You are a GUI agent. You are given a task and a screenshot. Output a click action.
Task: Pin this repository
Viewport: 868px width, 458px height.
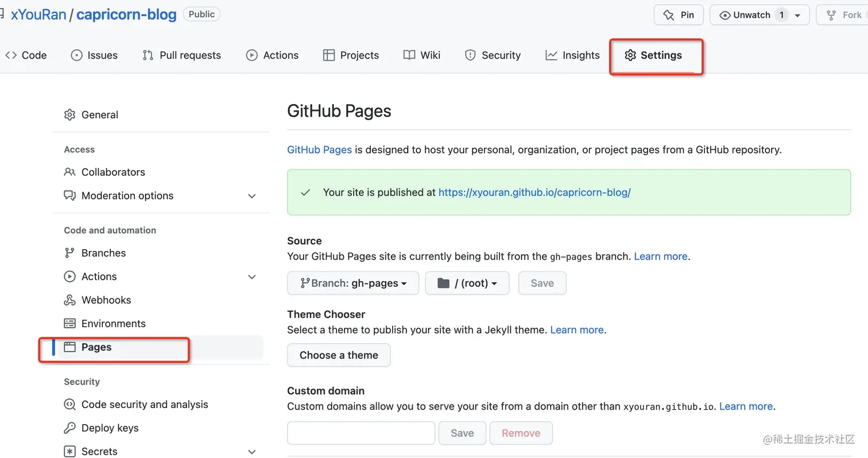click(679, 15)
